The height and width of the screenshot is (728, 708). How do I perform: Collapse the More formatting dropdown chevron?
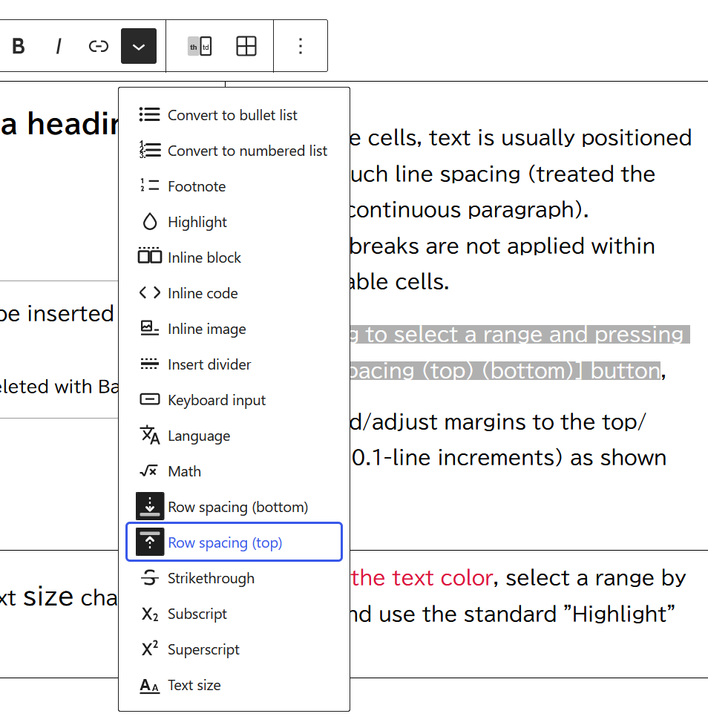tap(139, 46)
